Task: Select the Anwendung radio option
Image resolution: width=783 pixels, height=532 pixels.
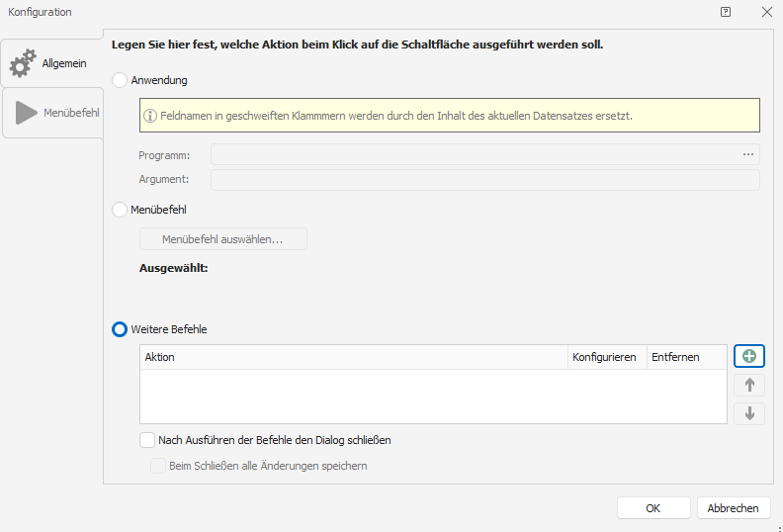Action: point(121,80)
